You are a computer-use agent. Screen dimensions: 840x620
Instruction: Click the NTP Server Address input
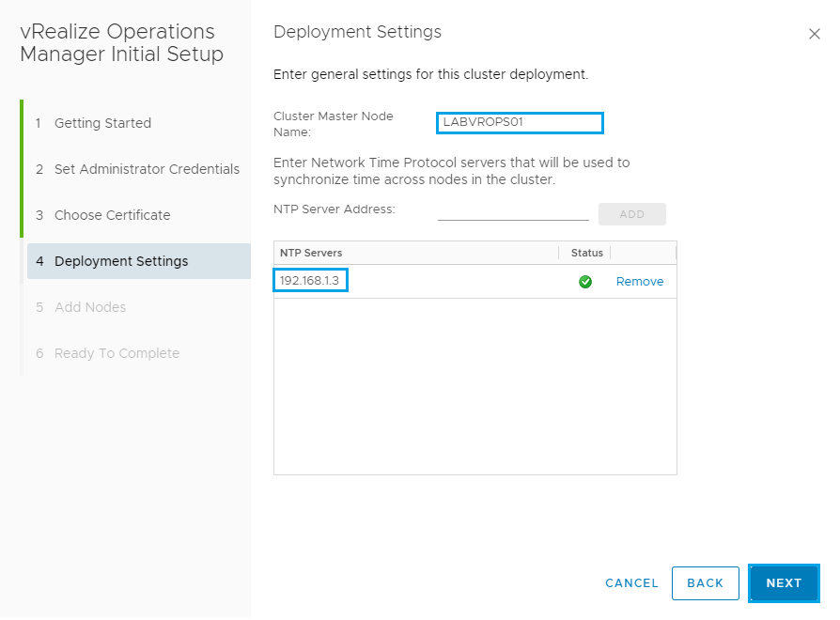[x=513, y=211]
